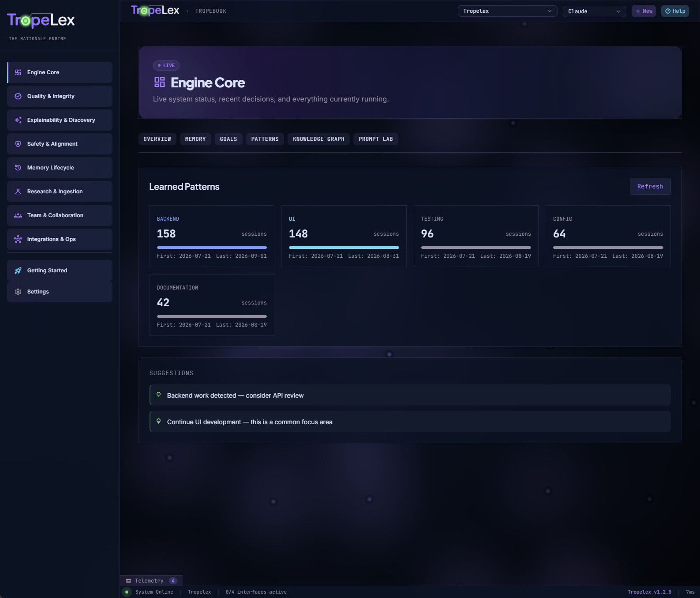
Task: Click the UI sessions progress bar
Action: pos(344,248)
